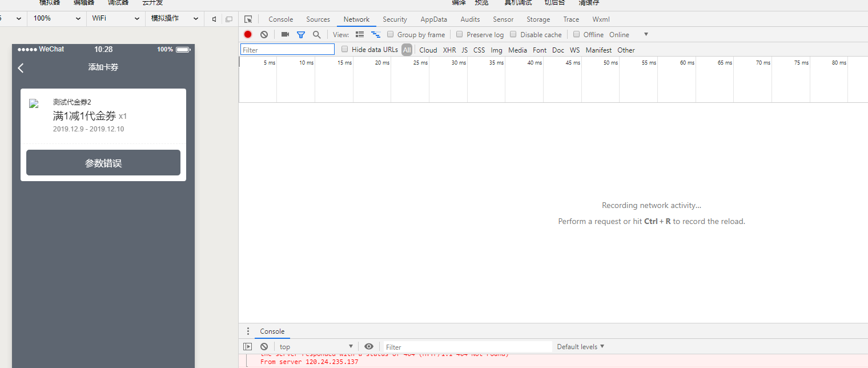Filter requests by Doc
The height and width of the screenshot is (368, 868).
point(558,50)
